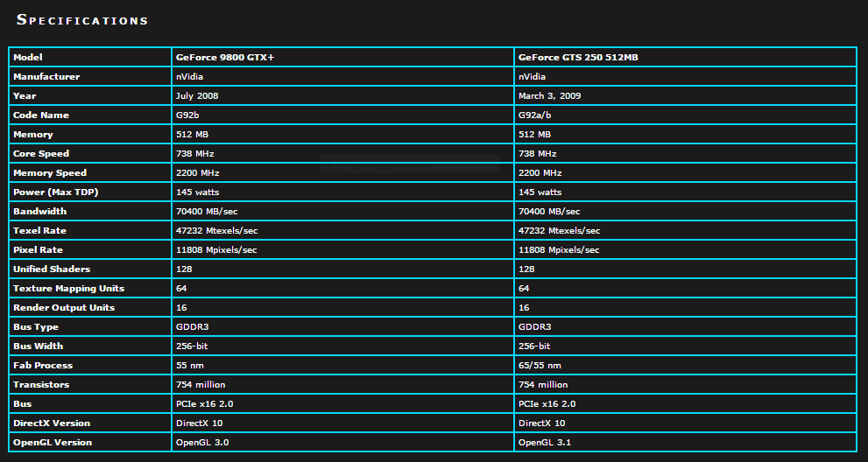Screen dimensions: 868x462
Task: Click the "OpenGL 3.0" cell
Action: pyautogui.click(x=202, y=443)
